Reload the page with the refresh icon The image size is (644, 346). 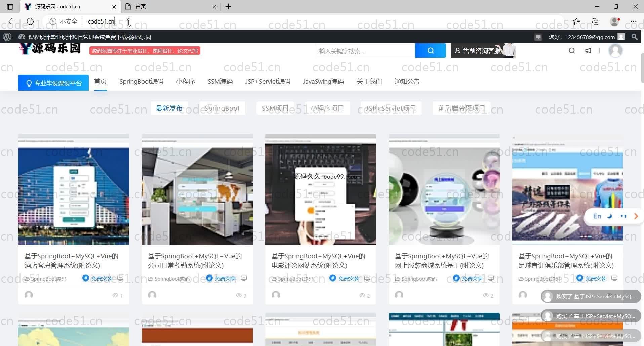30,21
